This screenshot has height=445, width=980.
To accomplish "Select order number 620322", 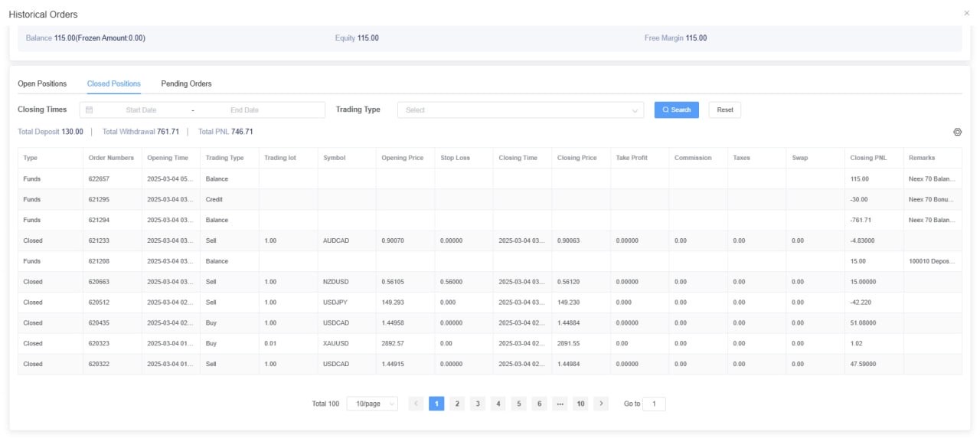I will point(100,365).
